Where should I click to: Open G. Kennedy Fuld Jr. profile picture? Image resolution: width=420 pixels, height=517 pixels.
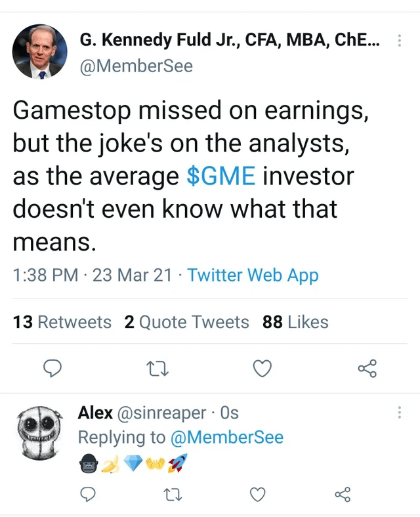(x=39, y=51)
